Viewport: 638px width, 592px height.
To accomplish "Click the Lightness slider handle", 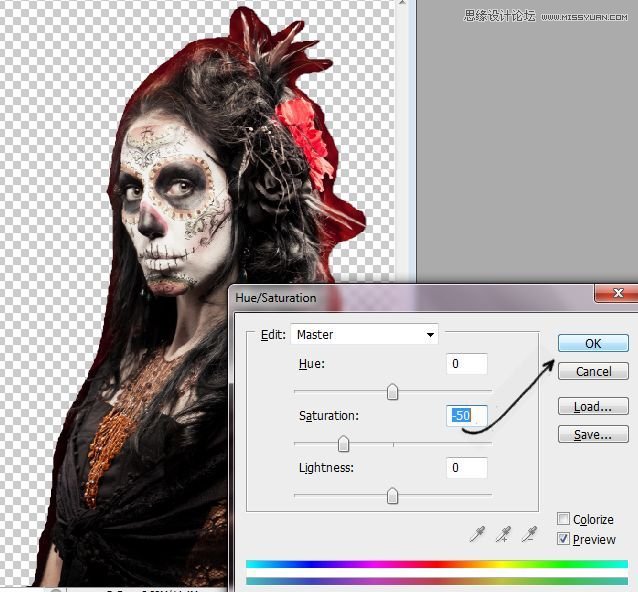I will [392, 496].
